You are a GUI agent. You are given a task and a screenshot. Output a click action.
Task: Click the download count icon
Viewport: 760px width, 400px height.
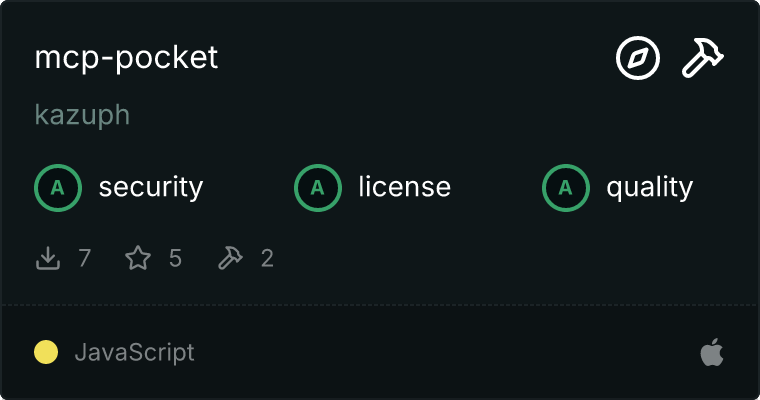[48, 259]
